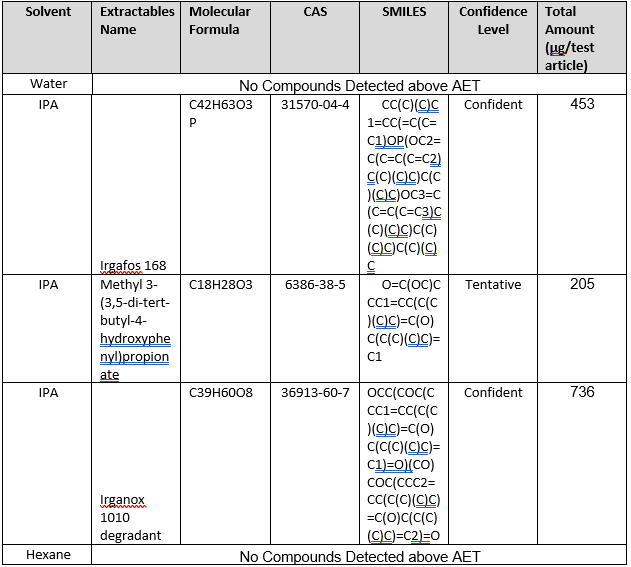Click total amount '736'

pos(582,392)
